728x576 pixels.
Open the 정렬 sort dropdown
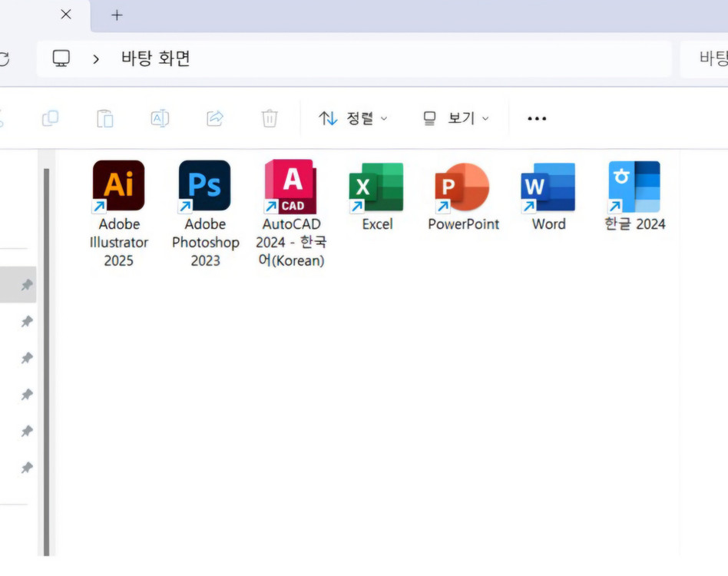pos(352,118)
